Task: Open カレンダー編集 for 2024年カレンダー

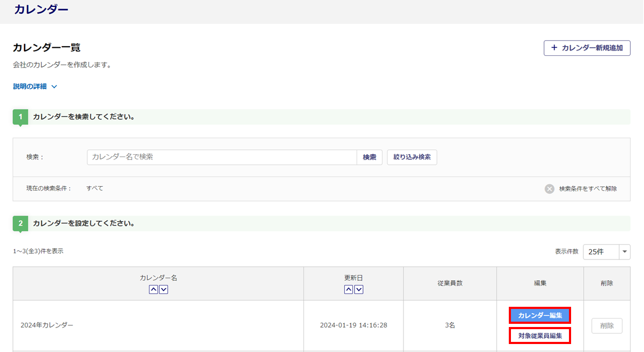Action: coord(540,316)
